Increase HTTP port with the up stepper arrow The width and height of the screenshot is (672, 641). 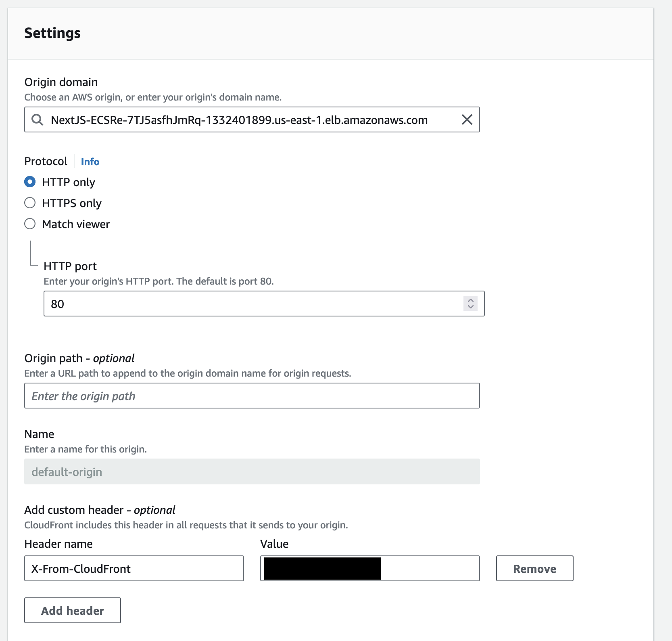click(470, 300)
